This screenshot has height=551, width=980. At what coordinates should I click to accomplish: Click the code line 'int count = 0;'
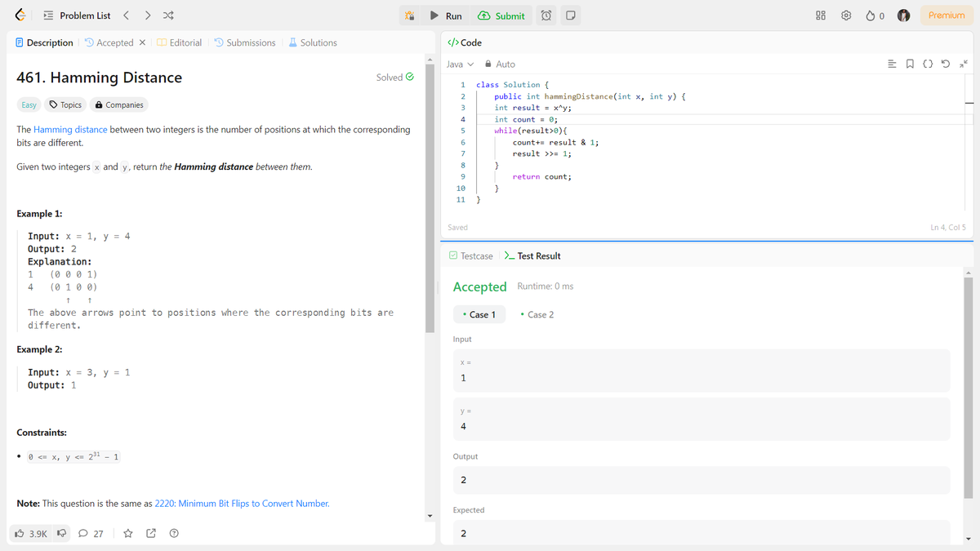(526, 119)
